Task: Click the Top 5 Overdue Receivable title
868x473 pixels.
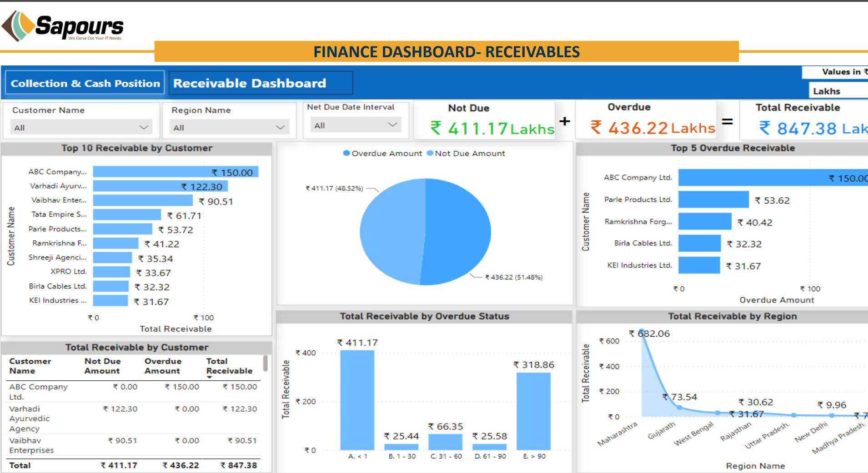Action: click(733, 148)
